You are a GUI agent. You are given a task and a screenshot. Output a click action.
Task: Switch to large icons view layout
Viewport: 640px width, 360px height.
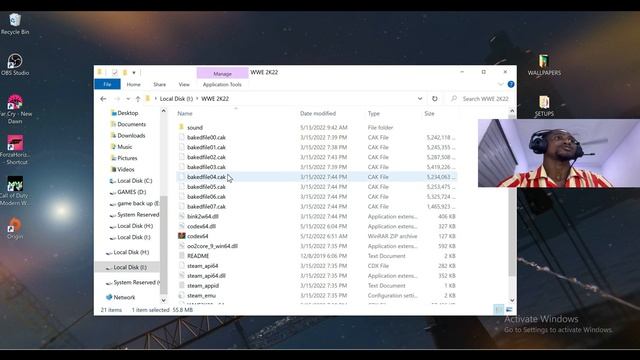[509, 310]
